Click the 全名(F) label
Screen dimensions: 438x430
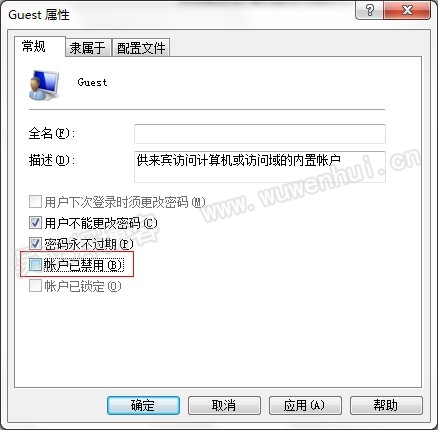coord(51,134)
